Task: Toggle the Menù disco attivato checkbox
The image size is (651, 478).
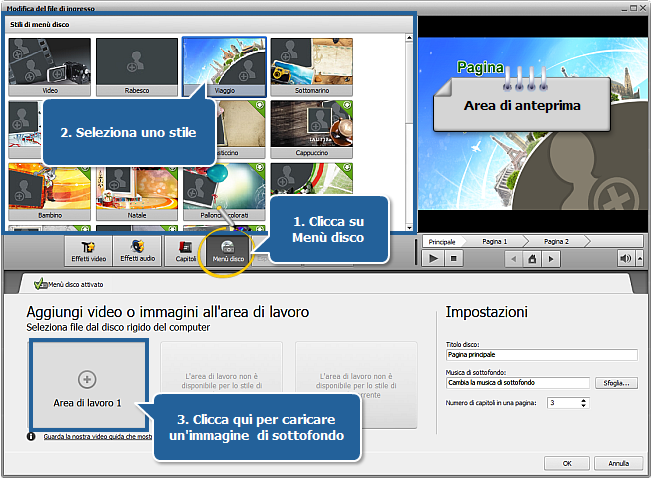Action: [40, 284]
